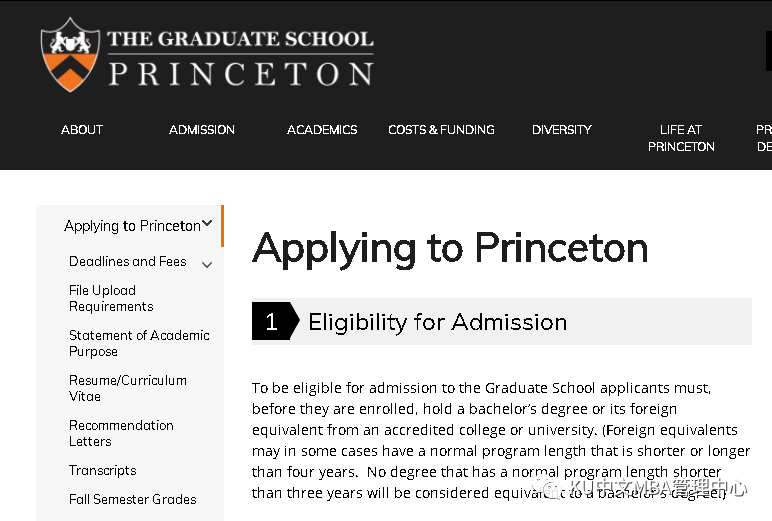Select Applying to Princeton sidebar item
The image size is (772, 521).
[131, 226]
